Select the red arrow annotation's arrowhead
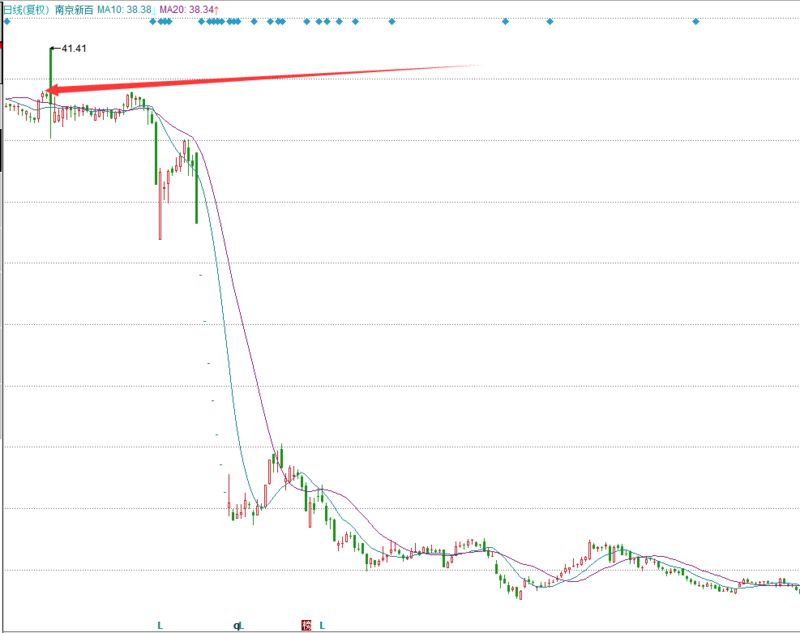 click(48, 91)
